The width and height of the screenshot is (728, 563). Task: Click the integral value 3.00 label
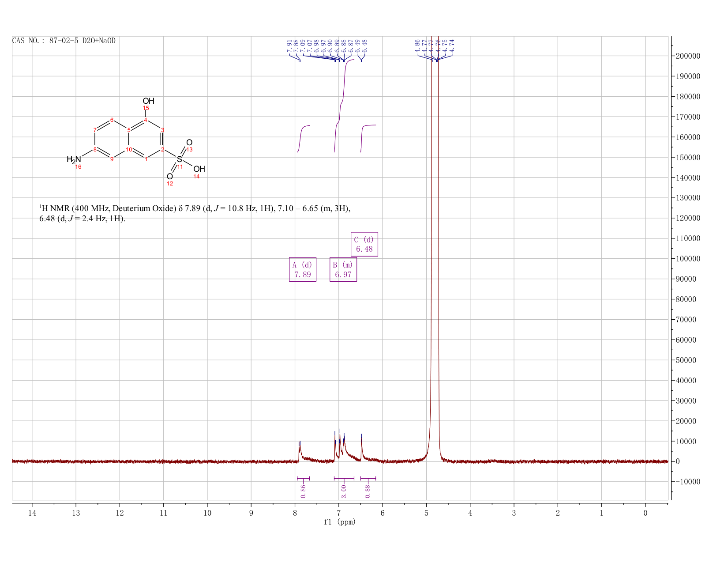[344, 491]
